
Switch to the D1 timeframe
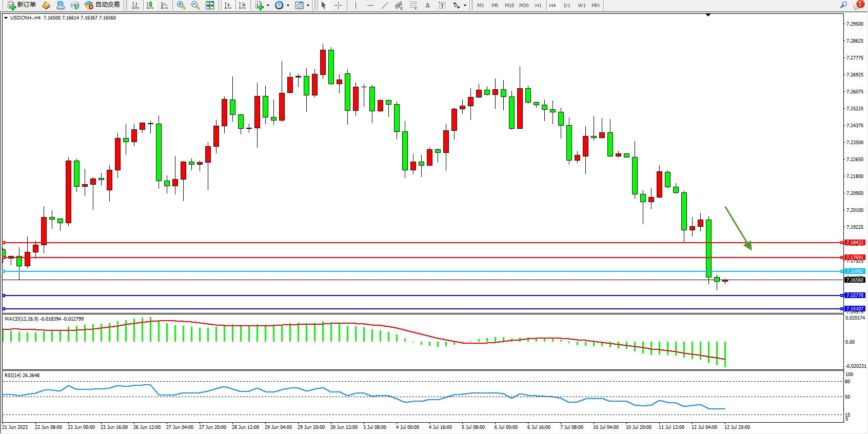click(x=567, y=5)
